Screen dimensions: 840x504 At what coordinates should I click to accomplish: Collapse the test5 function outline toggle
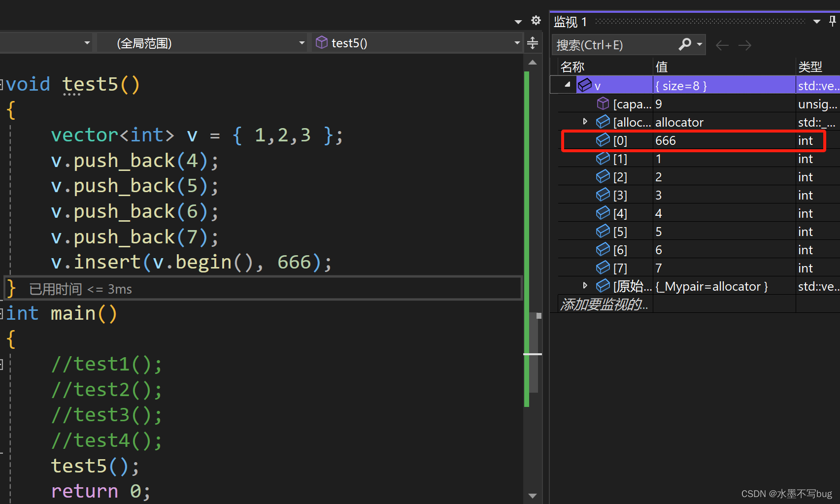point(1,85)
